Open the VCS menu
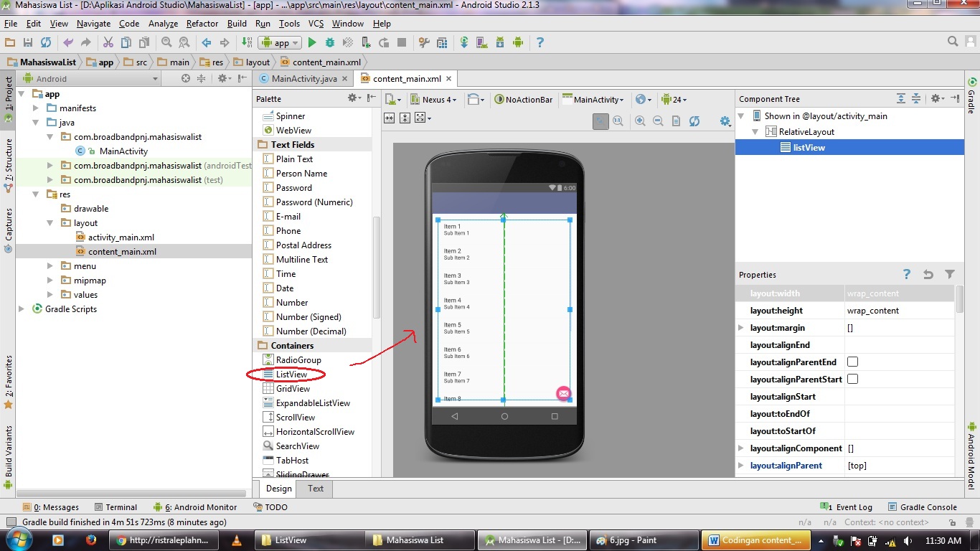This screenshot has height=551, width=980. pyautogui.click(x=316, y=24)
